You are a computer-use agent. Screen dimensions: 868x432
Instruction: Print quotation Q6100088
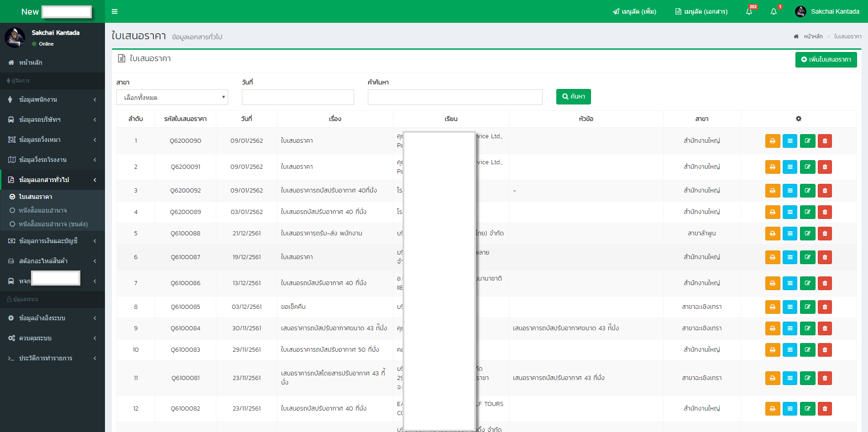coord(773,234)
